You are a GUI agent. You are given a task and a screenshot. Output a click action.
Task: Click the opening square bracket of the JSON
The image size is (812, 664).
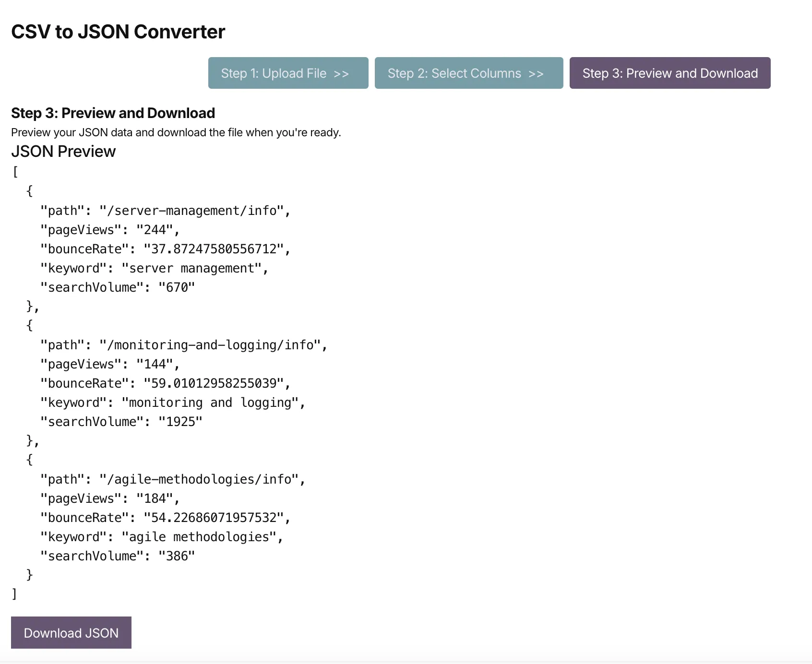click(15, 172)
